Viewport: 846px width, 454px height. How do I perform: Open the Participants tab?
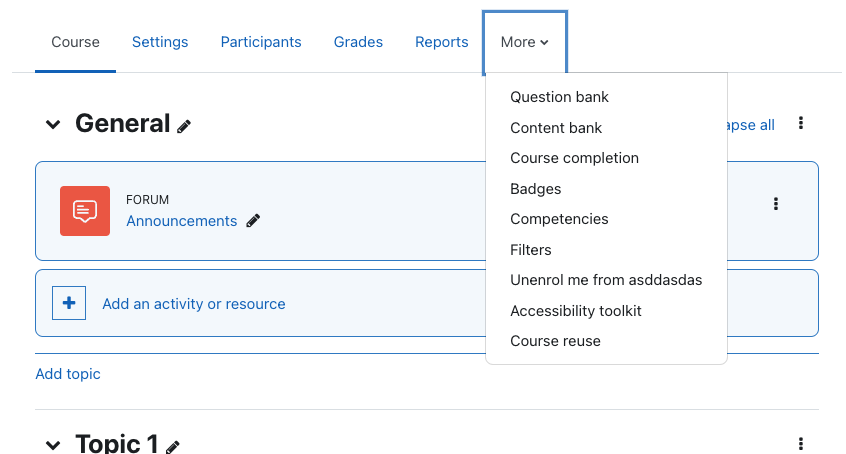pyautogui.click(x=261, y=42)
